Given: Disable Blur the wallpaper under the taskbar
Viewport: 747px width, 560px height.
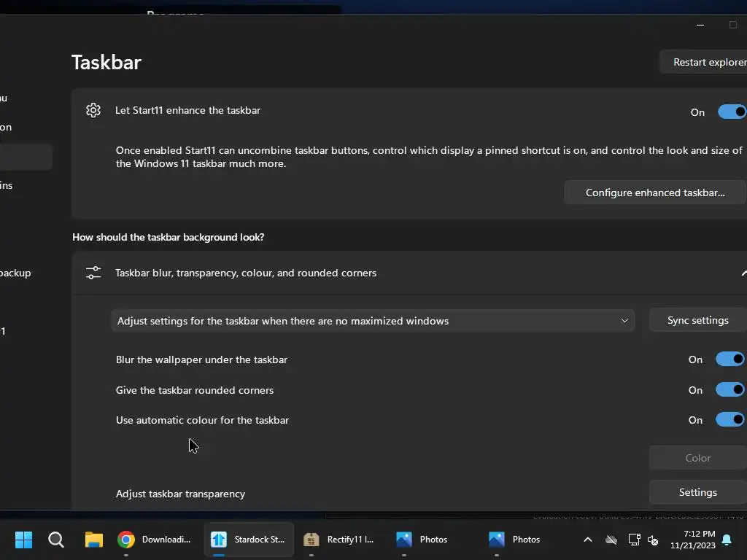Looking at the screenshot, I should 730,359.
